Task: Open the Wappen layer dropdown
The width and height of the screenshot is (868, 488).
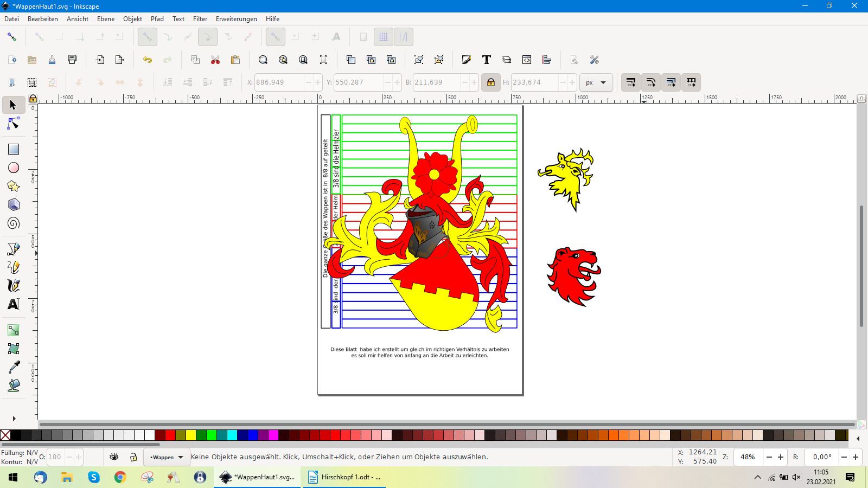Action: click(x=167, y=457)
